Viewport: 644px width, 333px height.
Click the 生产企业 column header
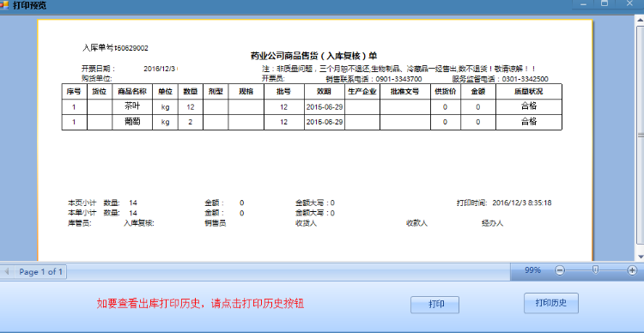[362, 92]
